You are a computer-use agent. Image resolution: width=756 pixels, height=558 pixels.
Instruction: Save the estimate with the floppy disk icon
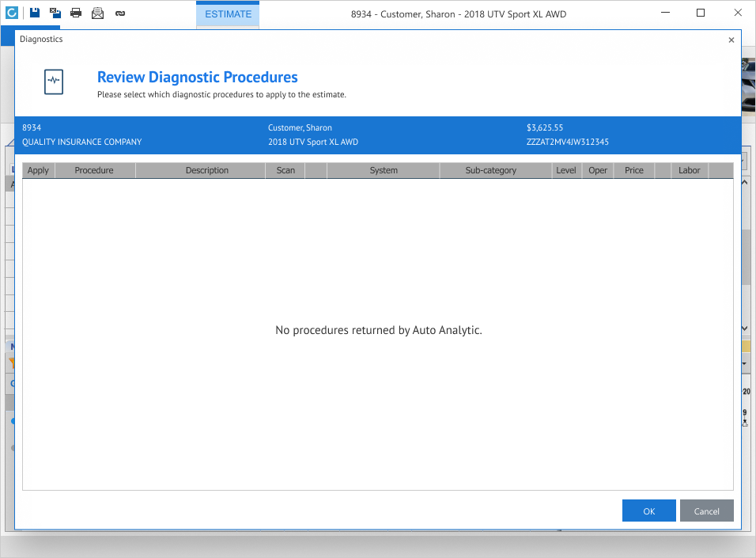[x=35, y=13]
